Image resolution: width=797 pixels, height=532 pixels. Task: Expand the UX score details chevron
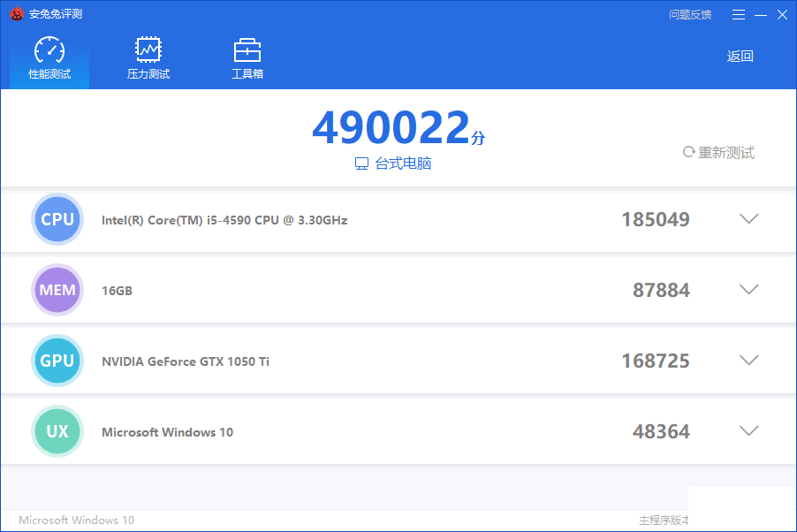[x=748, y=430]
